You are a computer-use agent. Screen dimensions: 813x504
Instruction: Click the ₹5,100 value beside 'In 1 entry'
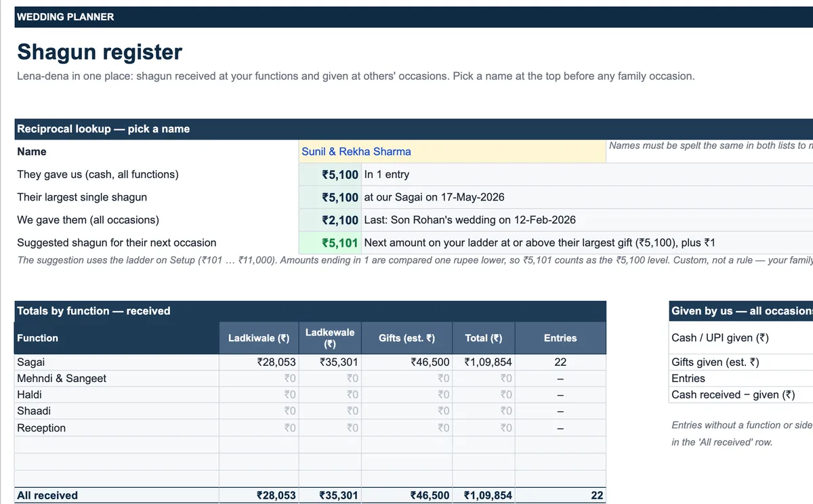click(330, 175)
